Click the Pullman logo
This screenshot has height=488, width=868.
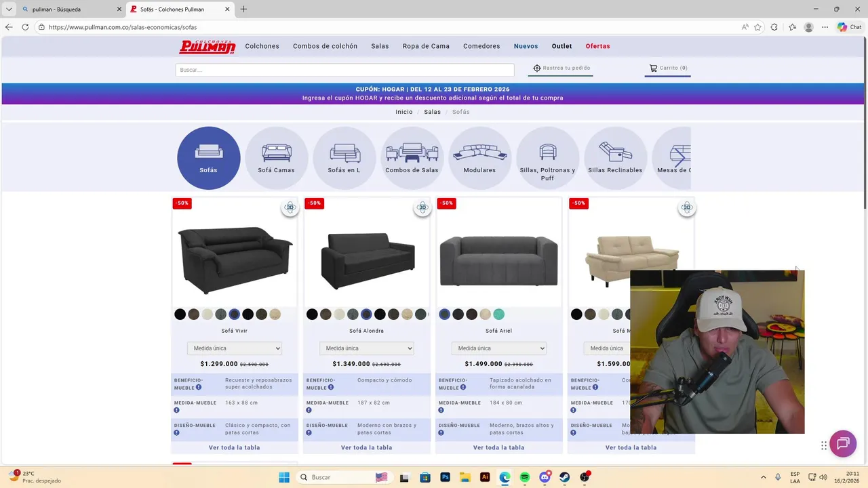(x=207, y=46)
